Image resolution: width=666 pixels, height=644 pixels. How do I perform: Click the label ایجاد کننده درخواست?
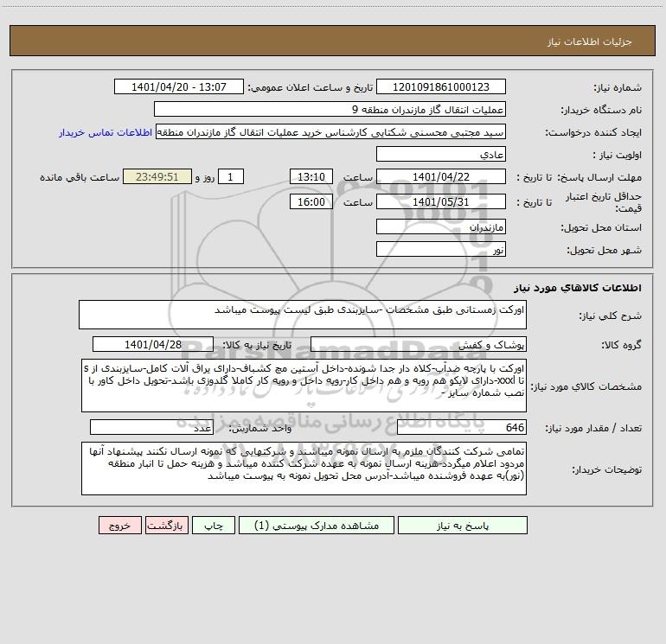pos(593,133)
